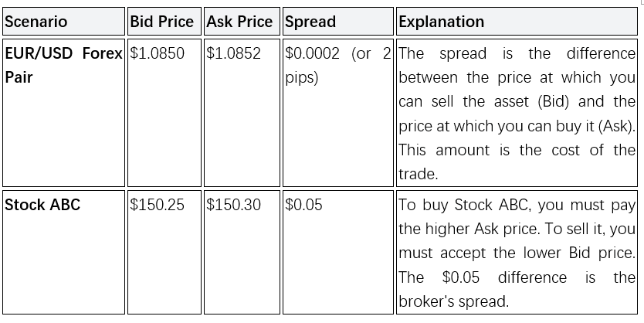This screenshot has width=644, height=323.
Task: Click the word "trade." in EUR/USD explanation
Action: click(418, 174)
